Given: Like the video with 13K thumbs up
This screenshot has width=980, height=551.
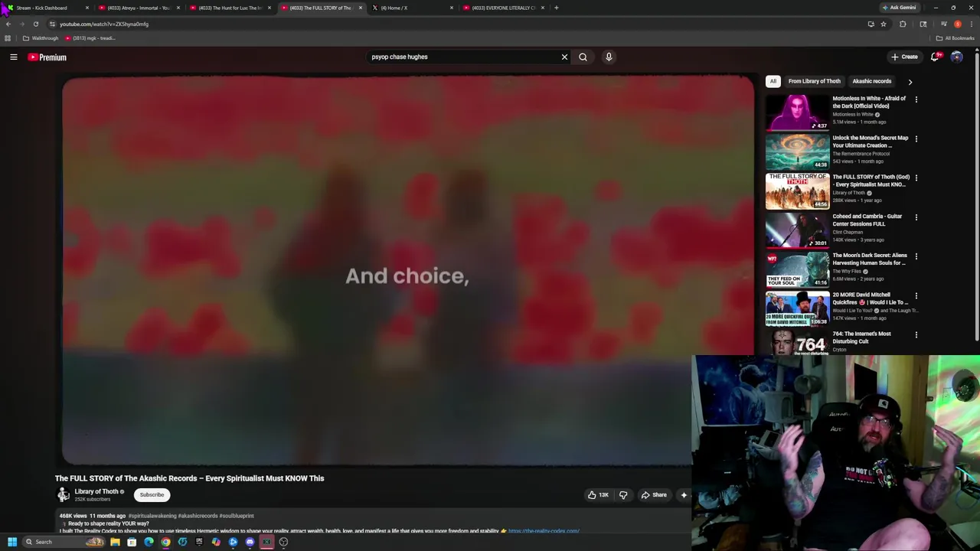Looking at the screenshot, I should 598,495.
